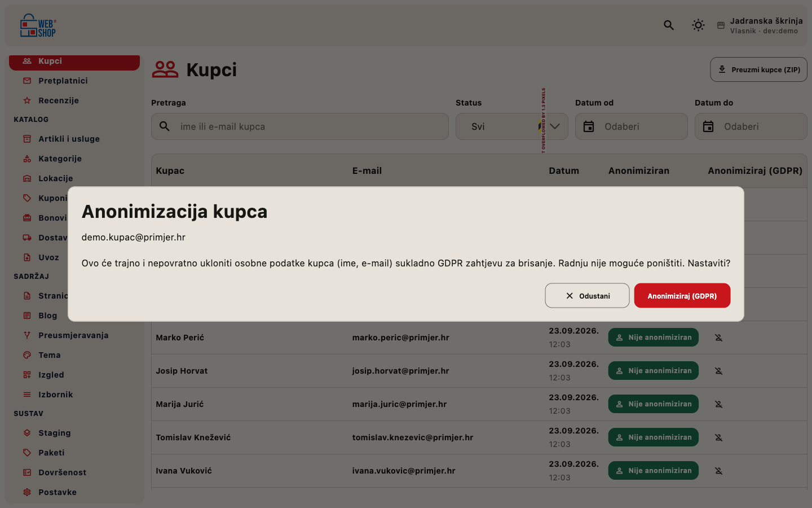Click the Datum column header

pos(564,170)
